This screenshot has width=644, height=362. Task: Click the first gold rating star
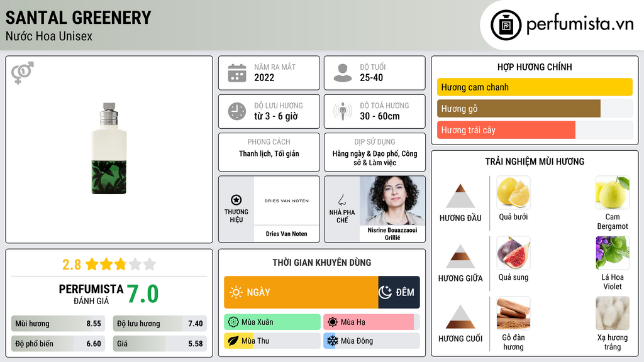92,264
